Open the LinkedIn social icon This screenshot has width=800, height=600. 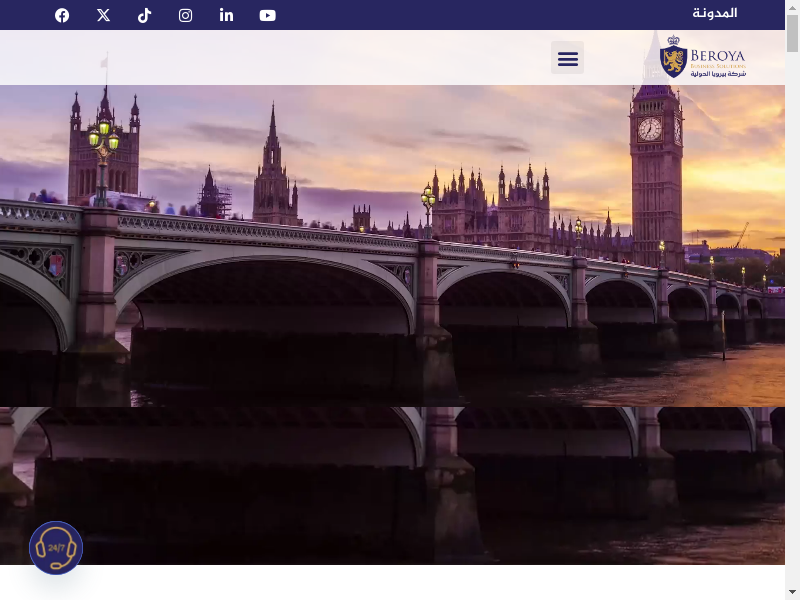click(226, 15)
